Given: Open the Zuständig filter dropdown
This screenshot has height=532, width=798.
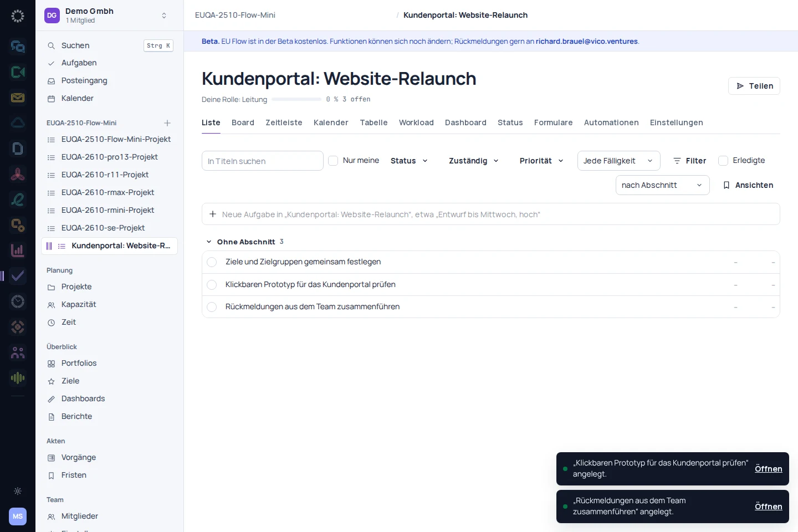Looking at the screenshot, I should click(x=474, y=161).
